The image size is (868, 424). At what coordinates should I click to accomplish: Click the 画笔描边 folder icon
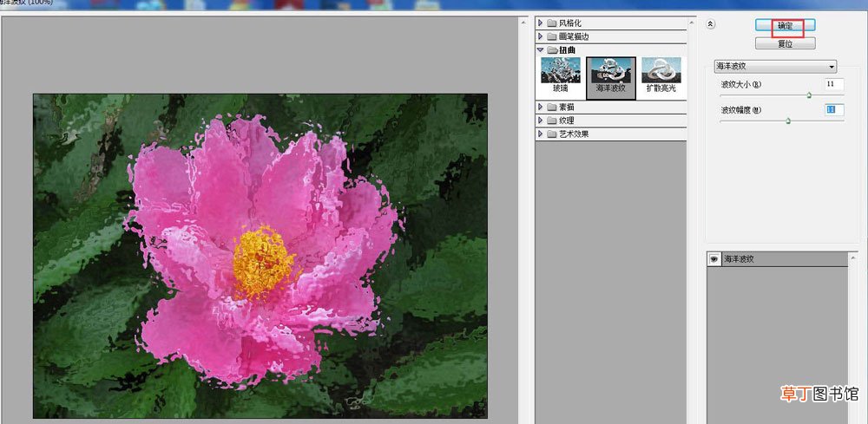[x=551, y=36]
